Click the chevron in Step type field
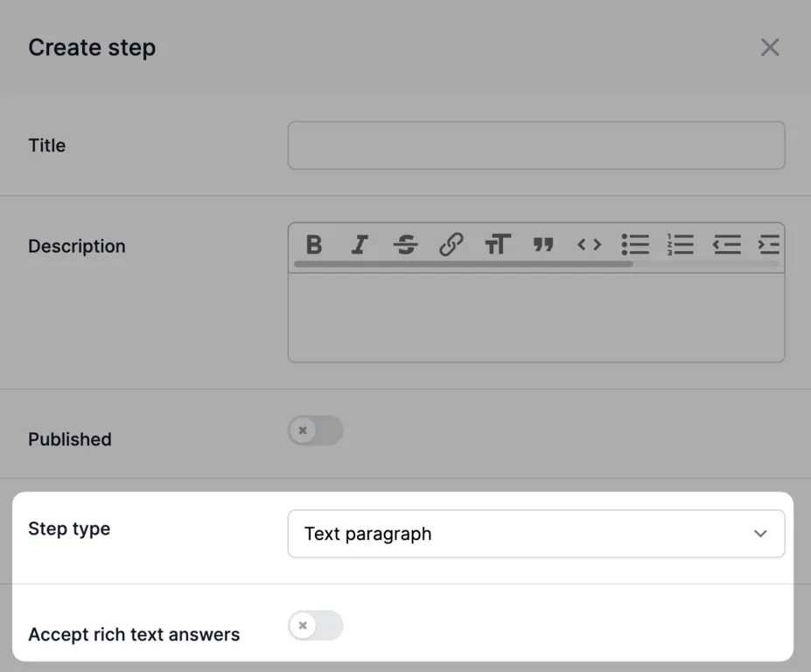 pos(760,534)
